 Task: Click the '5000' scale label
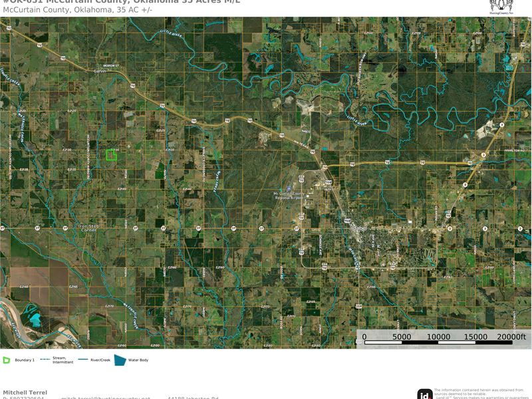tap(402, 336)
